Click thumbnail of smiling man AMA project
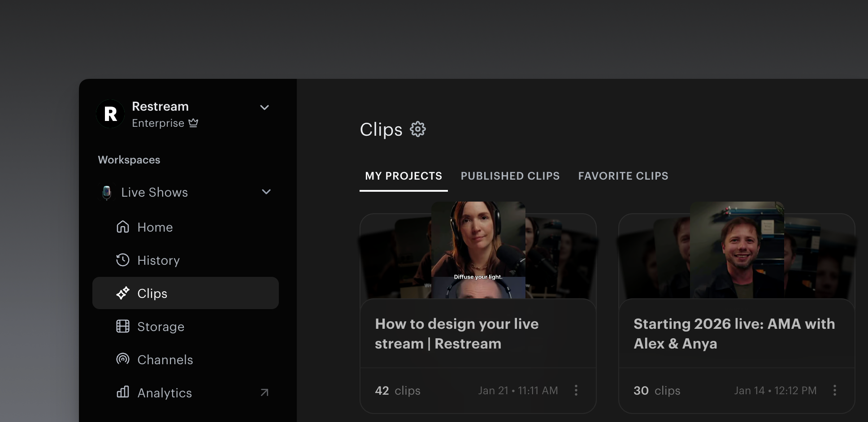The height and width of the screenshot is (422, 868). [737, 251]
